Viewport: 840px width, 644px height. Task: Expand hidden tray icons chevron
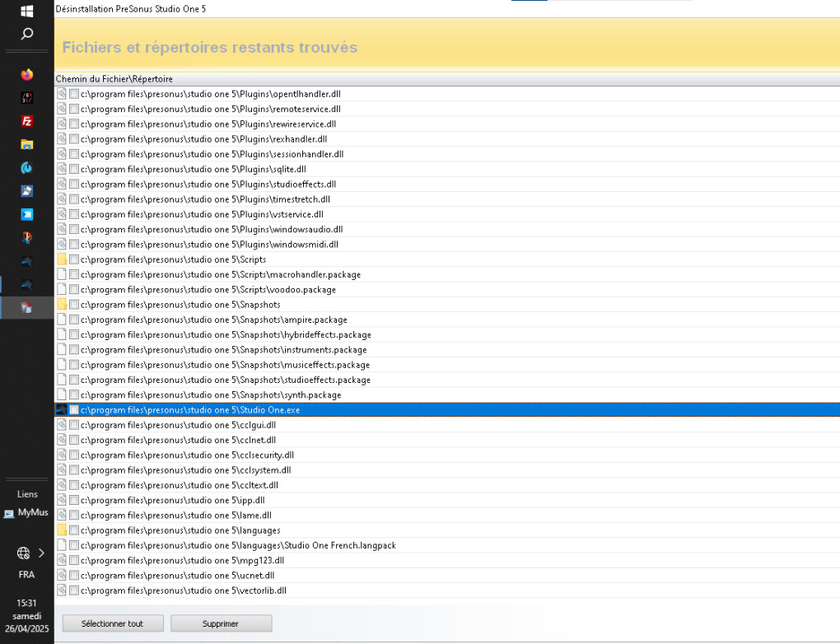point(41,553)
